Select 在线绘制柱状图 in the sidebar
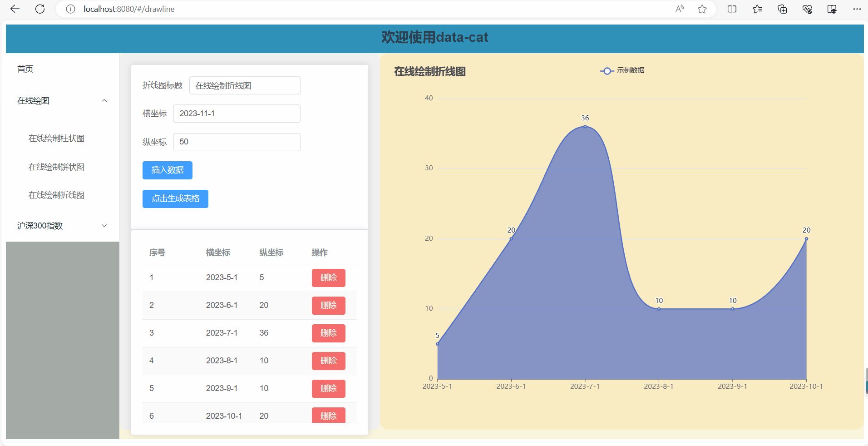This screenshot has height=446, width=868. point(56,138)
